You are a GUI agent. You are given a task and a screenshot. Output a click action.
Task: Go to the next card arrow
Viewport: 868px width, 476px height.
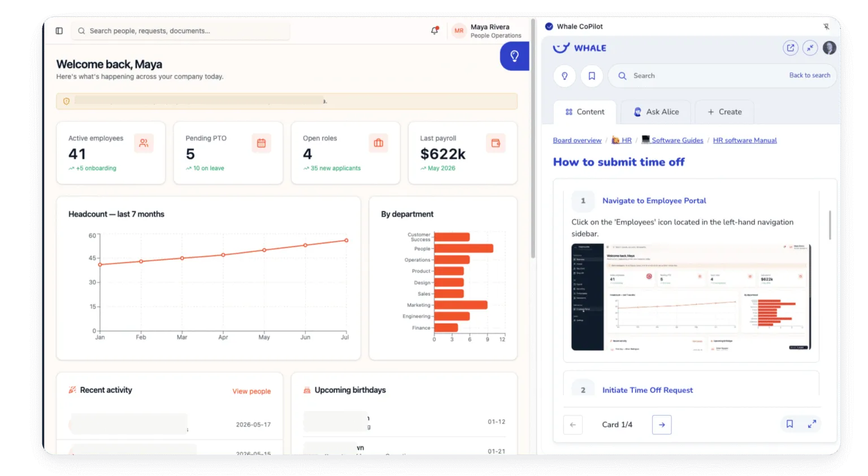tap(662, 425)
